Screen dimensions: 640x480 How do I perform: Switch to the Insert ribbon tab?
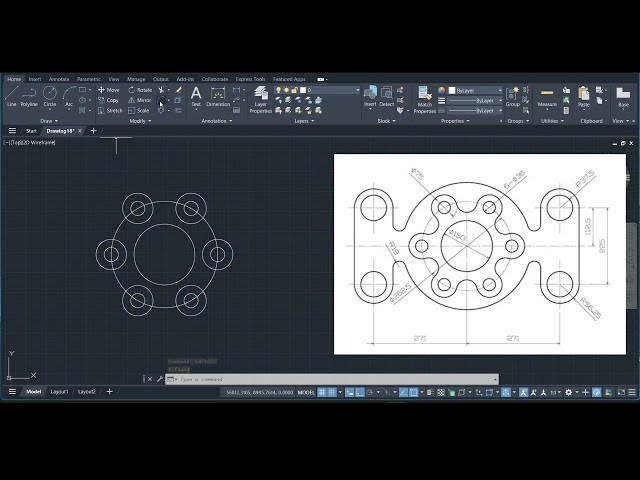click(35, 79)
